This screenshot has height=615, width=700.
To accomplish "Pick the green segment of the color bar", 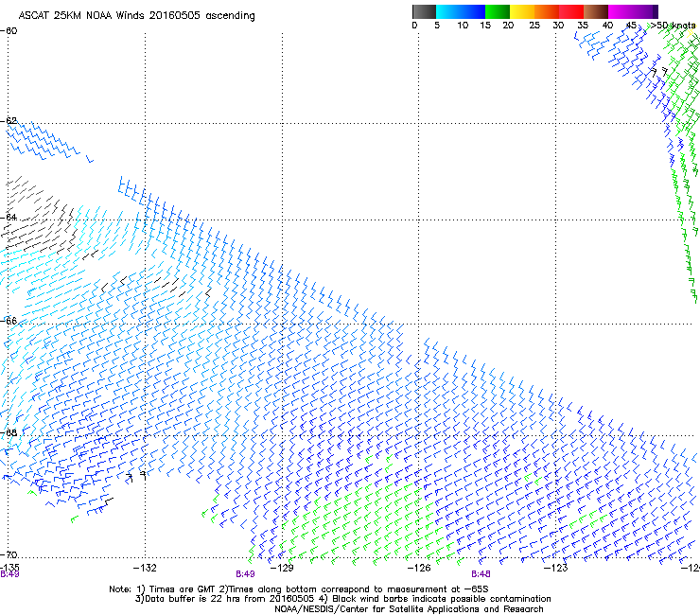I will click(498, 11).
